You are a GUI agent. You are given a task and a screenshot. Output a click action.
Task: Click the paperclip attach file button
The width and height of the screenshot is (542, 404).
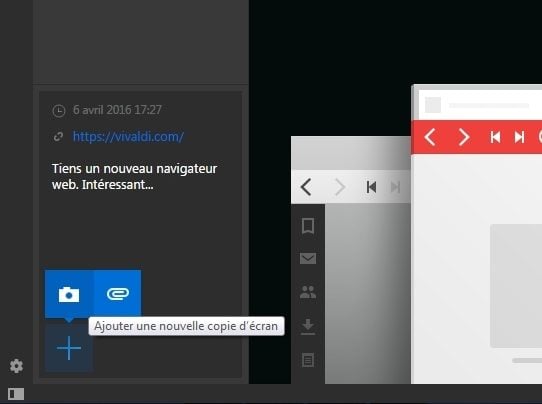point(118,294)
